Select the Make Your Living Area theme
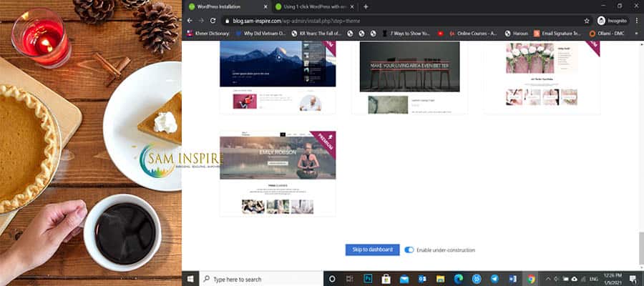The height and width of the screenshot is (286, 644). [409, 77]
